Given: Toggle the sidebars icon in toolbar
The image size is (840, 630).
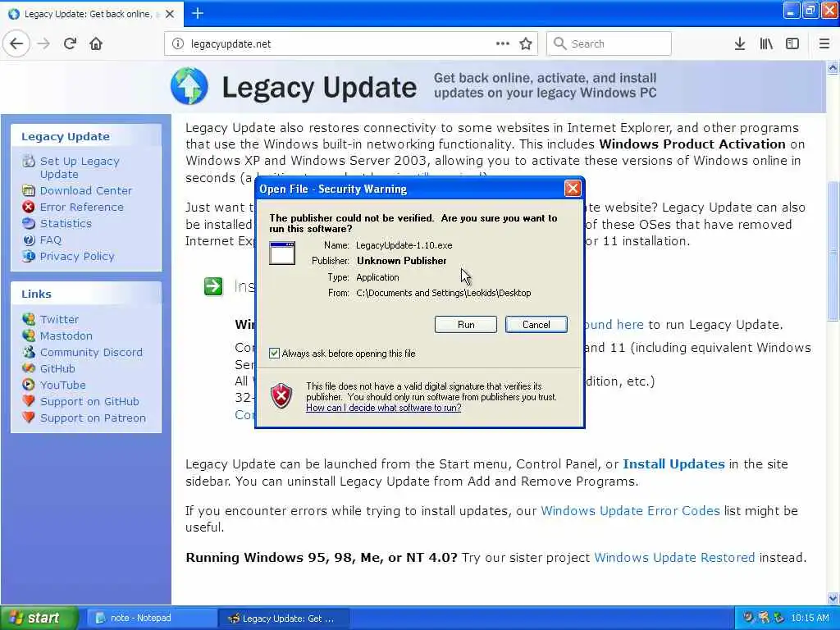Looking at the screenshot, I should click(x=792, y=44).
